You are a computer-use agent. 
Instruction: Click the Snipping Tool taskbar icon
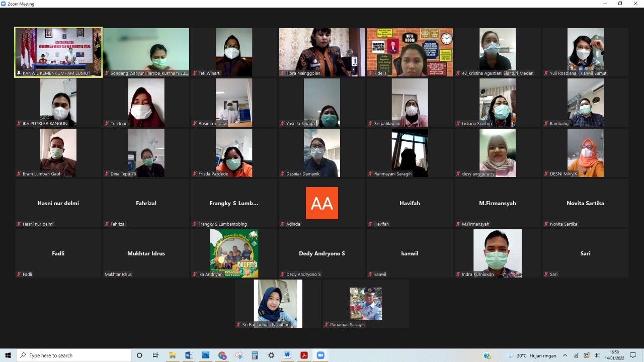pyautogui.click(x=238, y=355)
